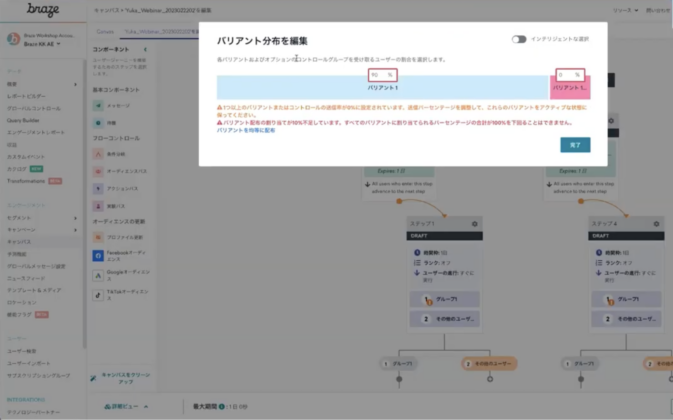Image resolution: width=673 pixels, height=420 pixels.
Task: Click the TikTok audience component icon
Action: [97, 292]
